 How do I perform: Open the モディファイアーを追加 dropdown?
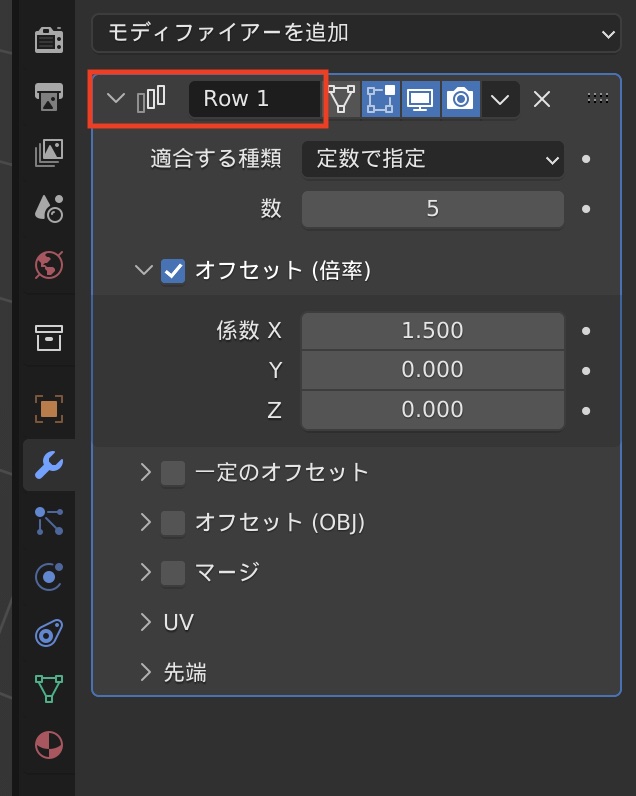(355, 33)
